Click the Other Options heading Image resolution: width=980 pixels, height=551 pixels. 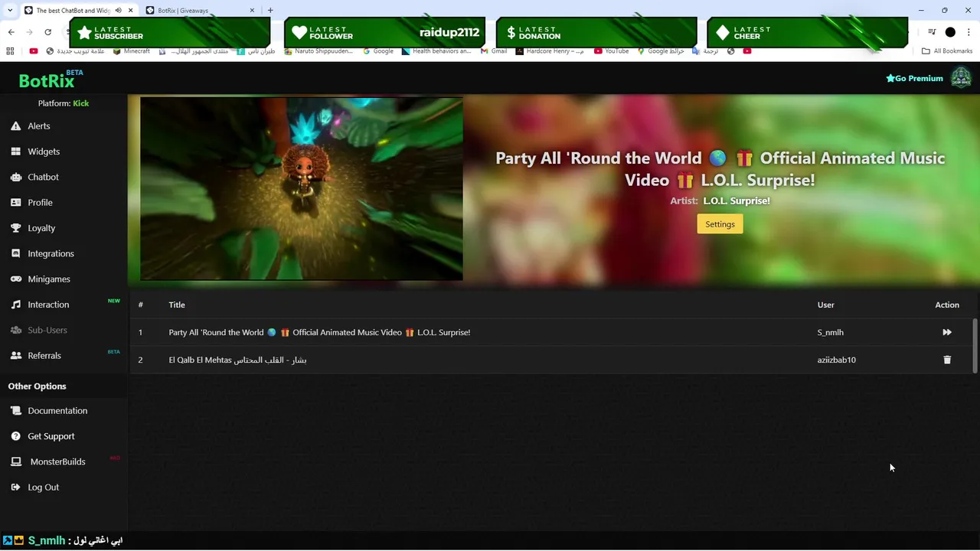click(x=37, y=386)
